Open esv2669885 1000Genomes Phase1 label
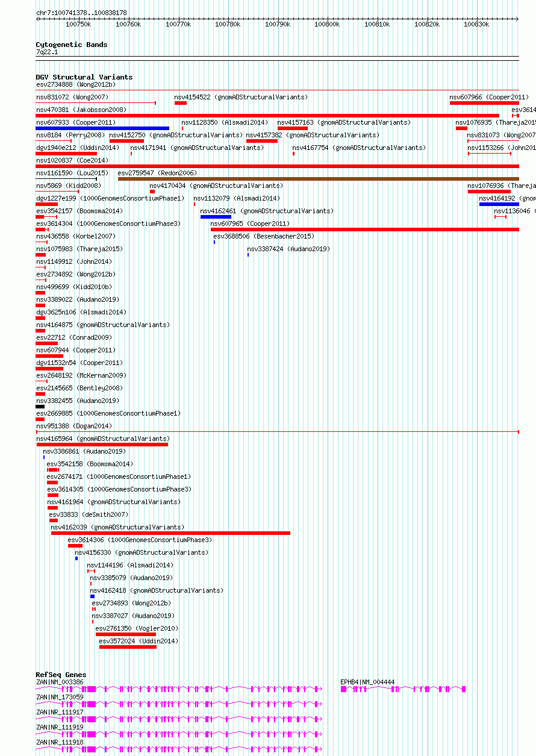This screenshot has height=756, width=536. [x=108, y=414]
